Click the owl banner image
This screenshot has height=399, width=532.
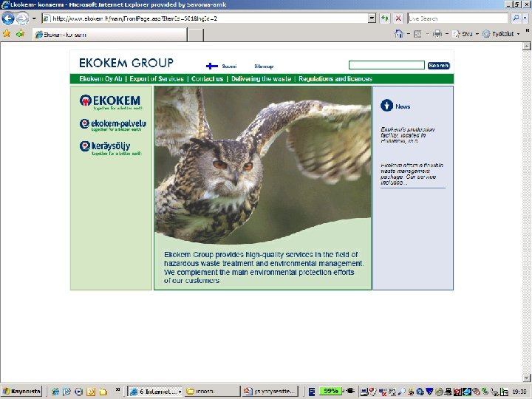[x=262, y=165]
